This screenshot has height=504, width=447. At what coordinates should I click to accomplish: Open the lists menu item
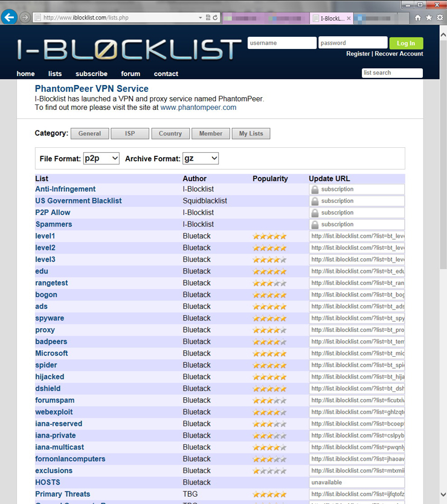click(55, 74)
